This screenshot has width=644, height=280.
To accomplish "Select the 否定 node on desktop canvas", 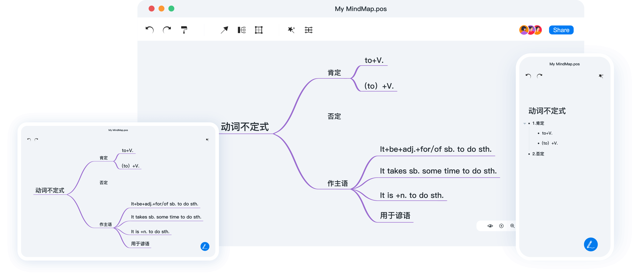I will [334, 116].
